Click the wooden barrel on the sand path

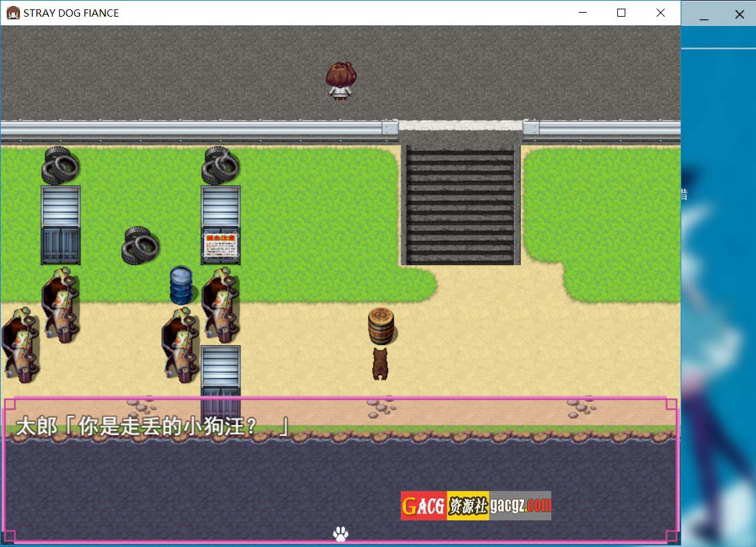pyautogui.click(x=381, y=325)
